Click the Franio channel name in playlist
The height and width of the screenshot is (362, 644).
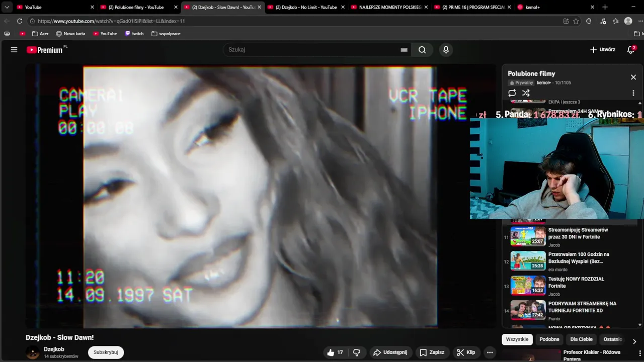[554, 319]
